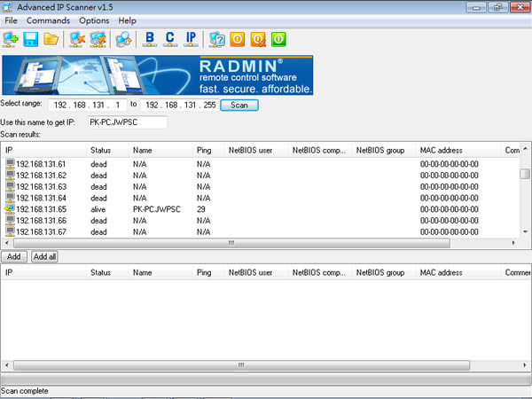532x399 pixels.
Task: Click the 'Use this name to get IP' field
Action: tap(127, 122)
